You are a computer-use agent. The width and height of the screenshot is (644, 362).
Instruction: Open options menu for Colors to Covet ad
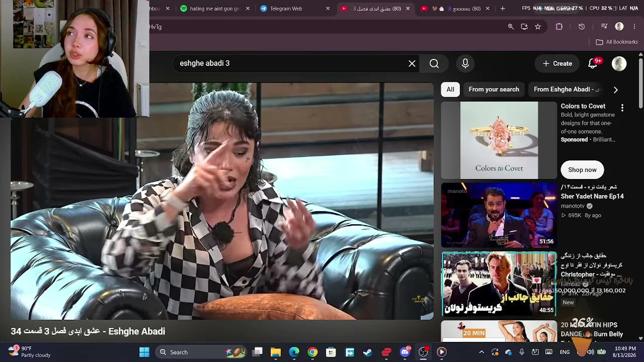[x=622, y=108]
